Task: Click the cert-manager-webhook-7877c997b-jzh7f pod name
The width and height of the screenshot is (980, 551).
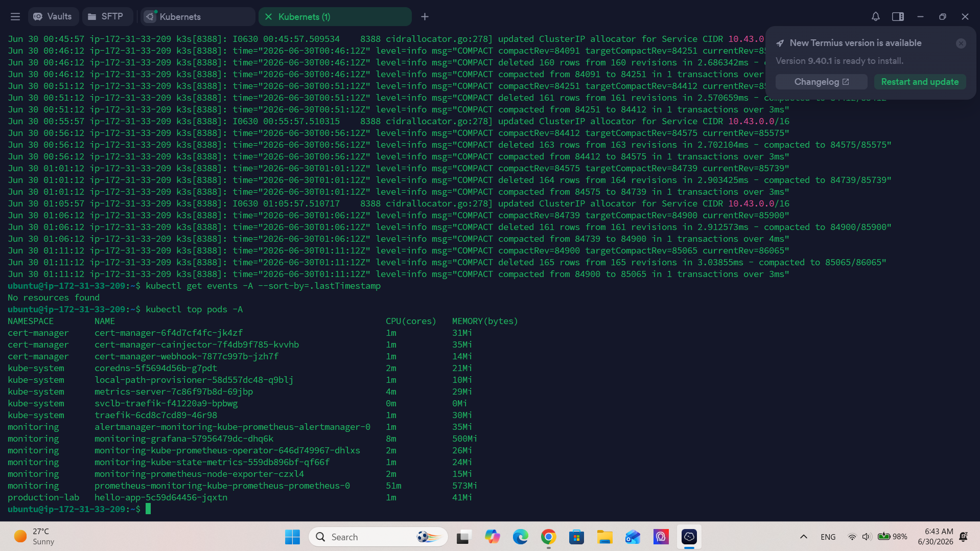Action: tap(186, 356)
